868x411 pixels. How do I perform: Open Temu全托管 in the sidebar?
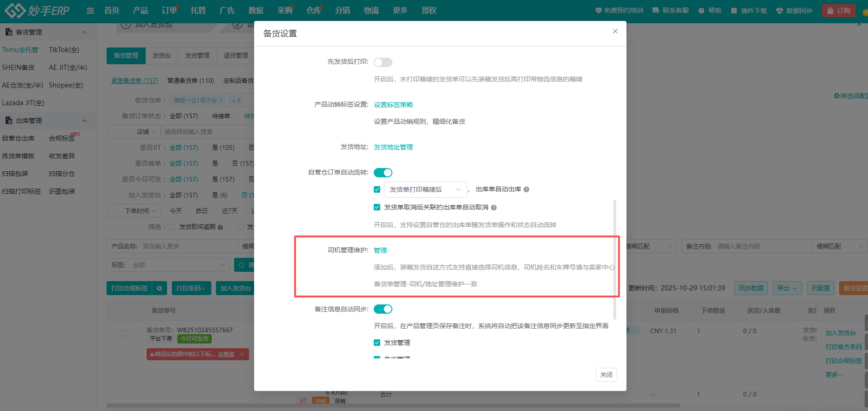click(20, 50)
